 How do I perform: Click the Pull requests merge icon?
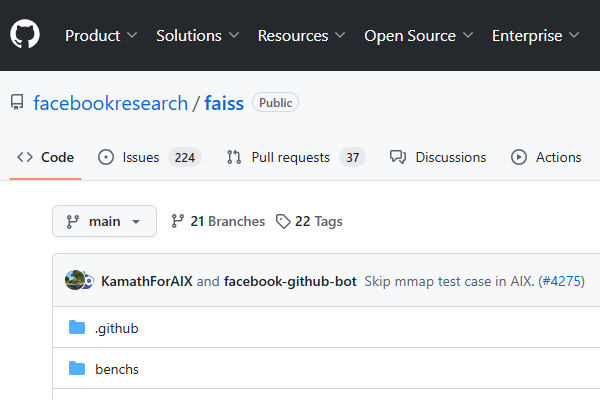coord(234,157)
